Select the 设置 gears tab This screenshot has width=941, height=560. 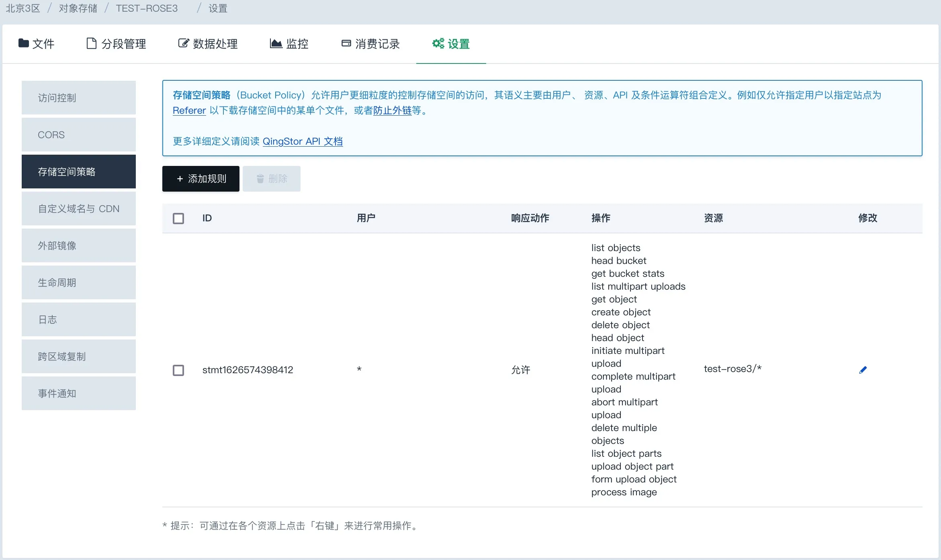click(451, 44)
